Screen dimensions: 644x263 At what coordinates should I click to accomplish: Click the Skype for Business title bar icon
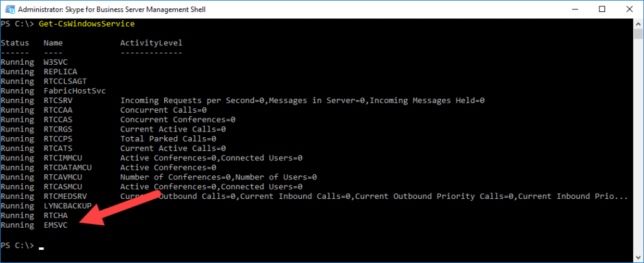(9, 9)
